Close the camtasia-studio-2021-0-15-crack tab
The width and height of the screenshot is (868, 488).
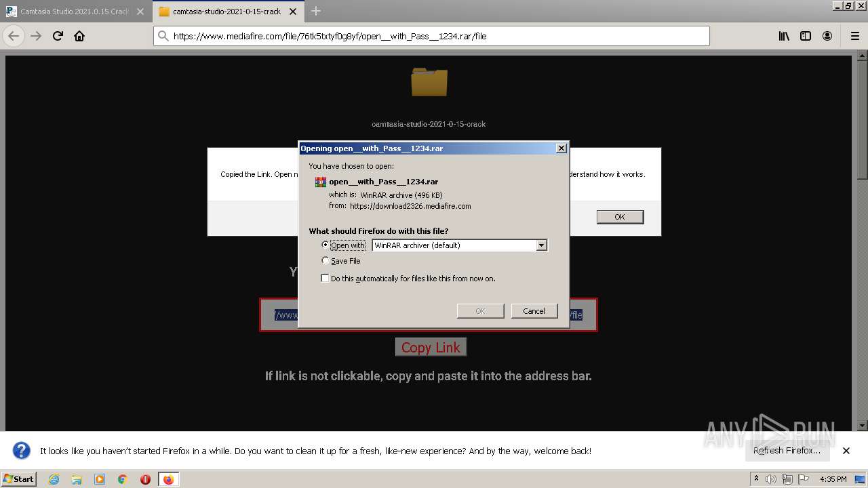pos(293,12)
